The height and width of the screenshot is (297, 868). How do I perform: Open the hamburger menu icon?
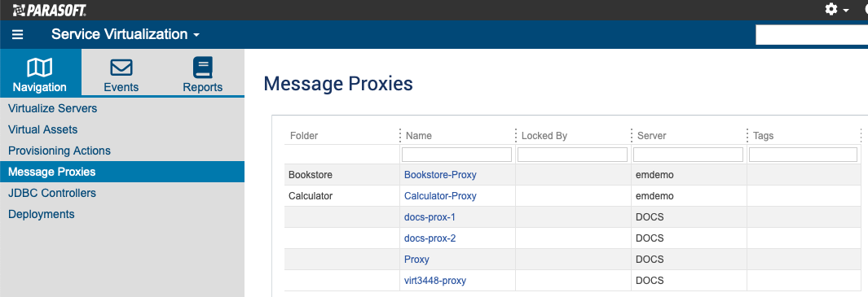18,35
